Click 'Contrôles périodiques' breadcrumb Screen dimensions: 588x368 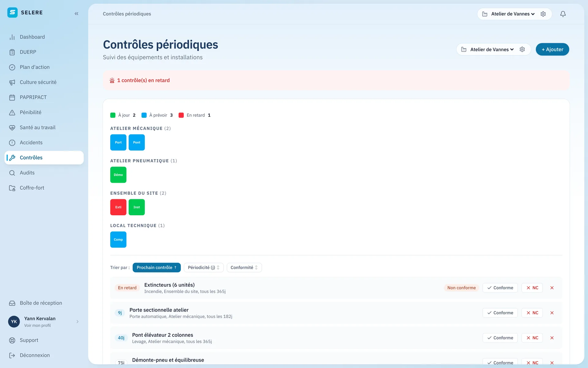coord(127,14)
